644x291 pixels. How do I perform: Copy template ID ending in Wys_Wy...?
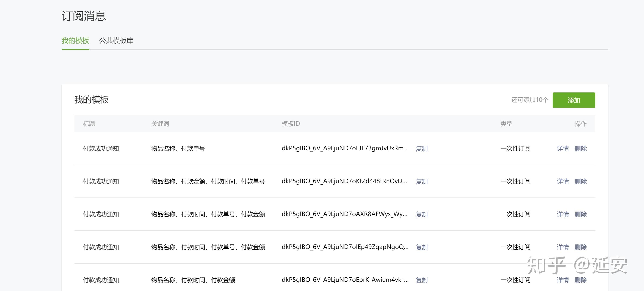pyautogui.click(x=422, y=214)
